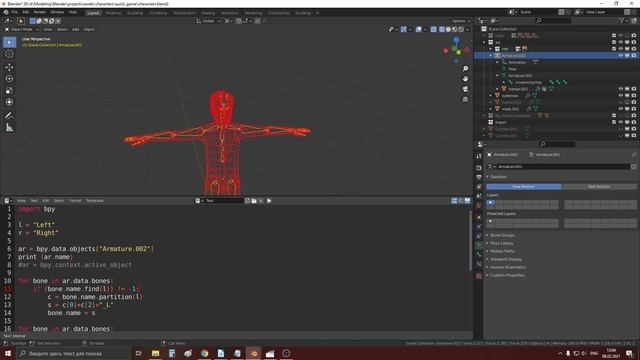Open the Window menu
Viewport: 640px width, 360px height.
57,13
